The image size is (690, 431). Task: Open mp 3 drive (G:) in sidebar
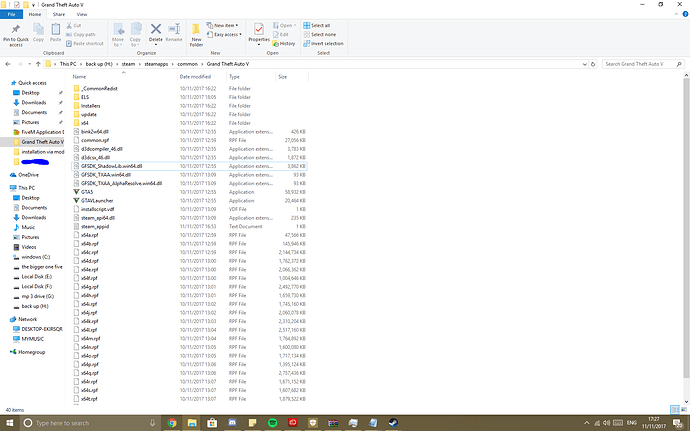click(37, 296)
